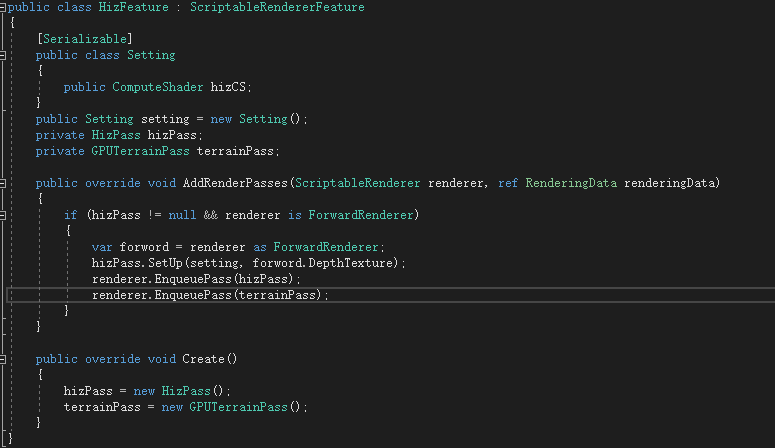Click the HizFeature class name
The image size is (775, 448).
133,7
